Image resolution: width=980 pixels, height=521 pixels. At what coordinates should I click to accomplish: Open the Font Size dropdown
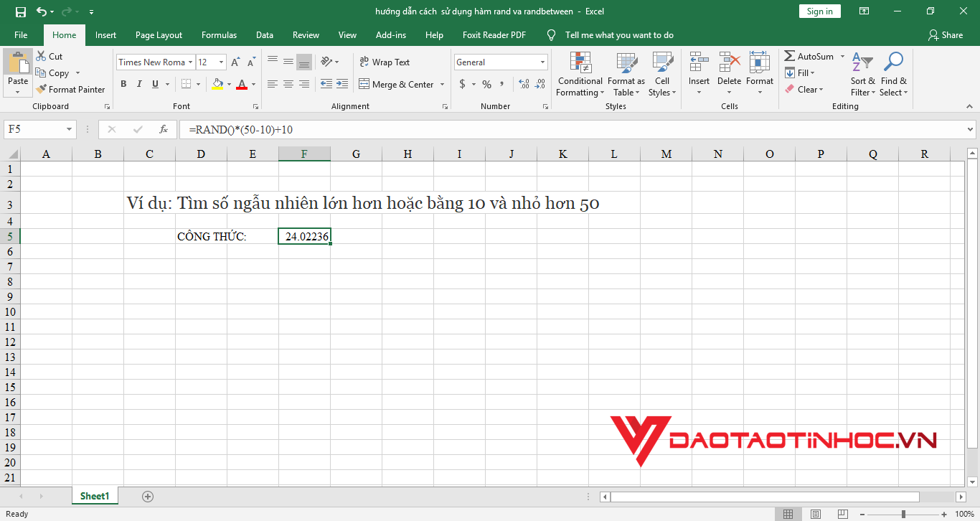(220, 62)
